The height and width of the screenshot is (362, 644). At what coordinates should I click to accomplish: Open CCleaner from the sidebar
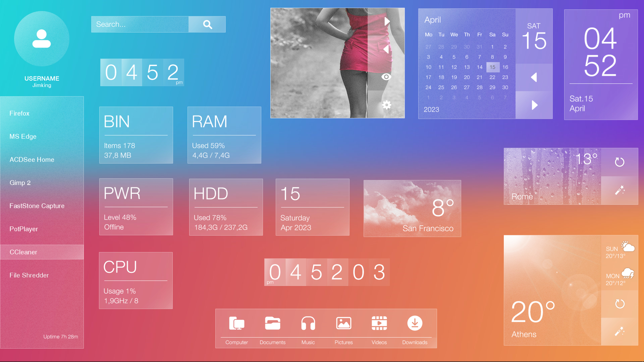coord(23,252)
